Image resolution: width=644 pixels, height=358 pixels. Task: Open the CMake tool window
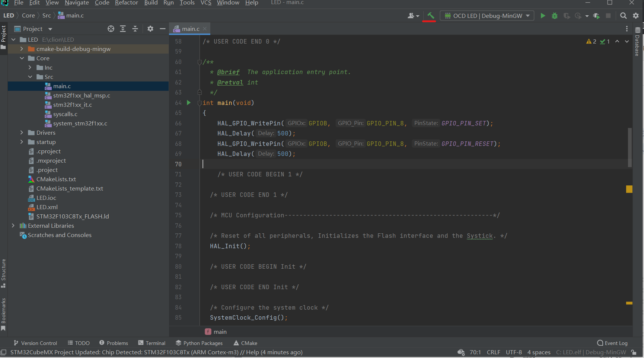(x=245, y=343)
